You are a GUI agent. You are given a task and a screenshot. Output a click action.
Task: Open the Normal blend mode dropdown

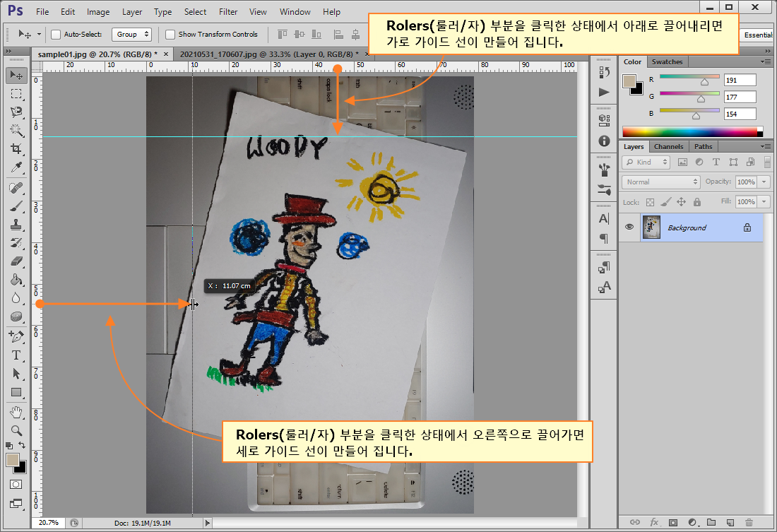[661, 182]
